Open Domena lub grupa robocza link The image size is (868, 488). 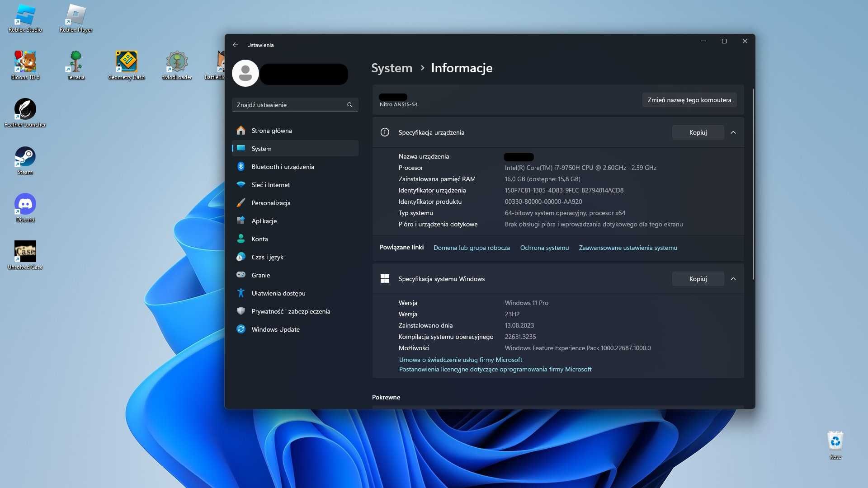click(472, 248)
